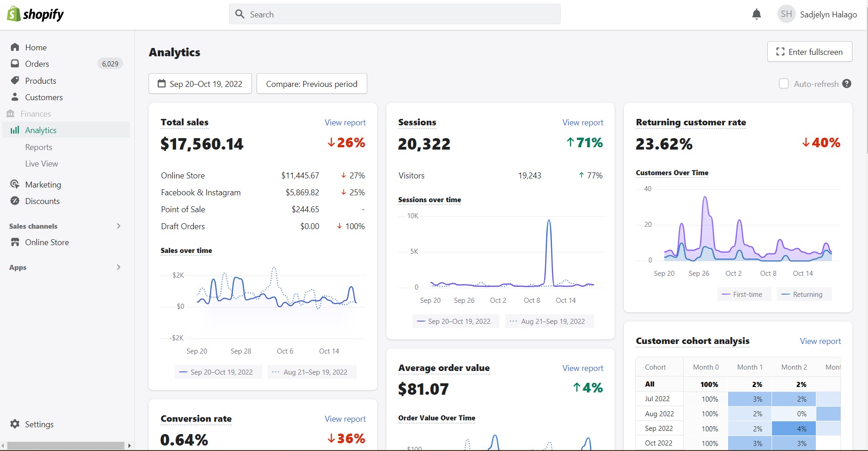Image resolution: width=868 pixels, height=451 pixels.
Task: Expand the Sales channels section chevron
Action: click(x=118, y=226)
